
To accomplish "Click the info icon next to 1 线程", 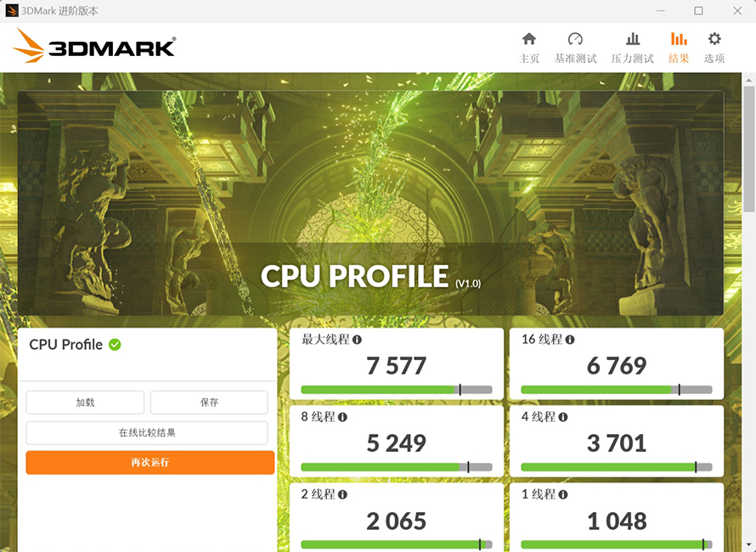I will [x=562, y=494].
